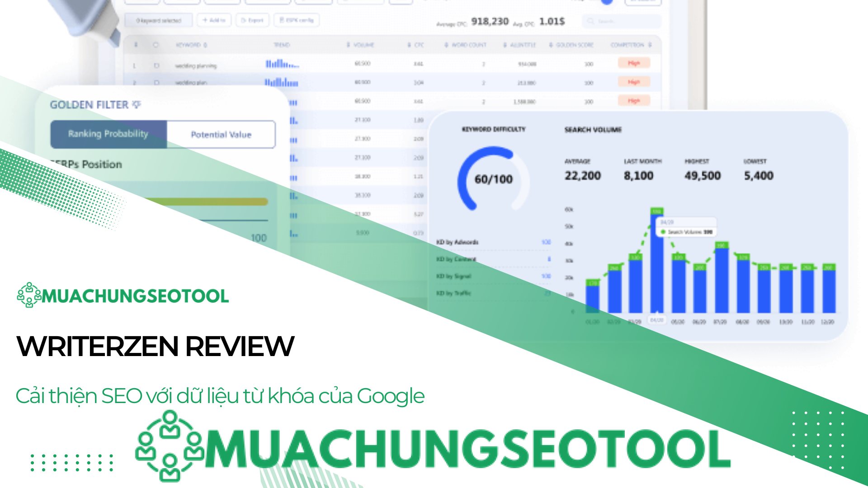This screenshot has height=488, width=868.
Task: Click the Search Volume tooltip marker on tallest bar
Action: tap(663, 231)
